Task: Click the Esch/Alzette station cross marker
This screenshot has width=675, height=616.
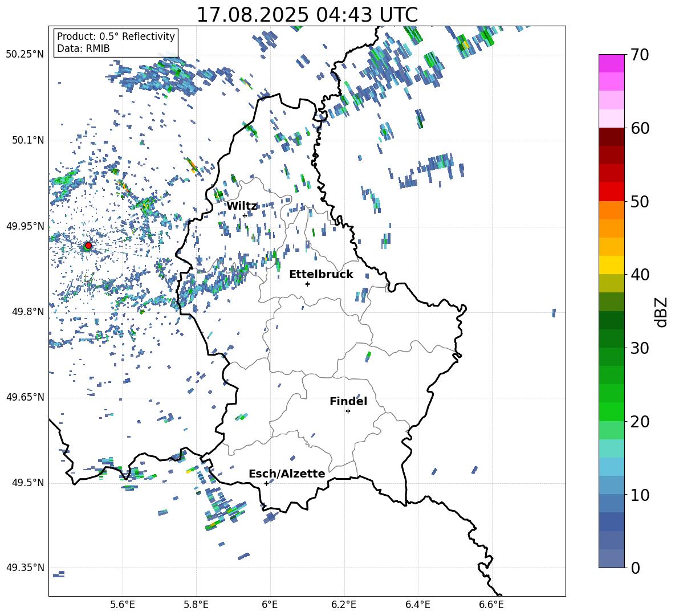Action: (x=266, y=483)
